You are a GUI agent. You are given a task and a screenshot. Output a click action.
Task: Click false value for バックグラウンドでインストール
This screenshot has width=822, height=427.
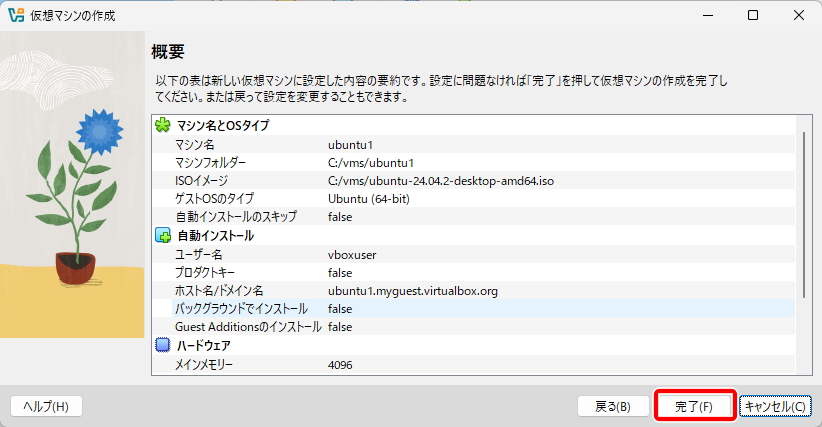[x=340, y=309]
